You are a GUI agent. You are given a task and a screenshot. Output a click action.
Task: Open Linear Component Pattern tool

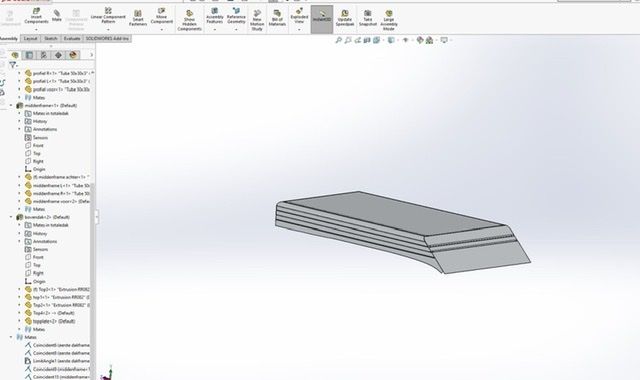(108, 16)
